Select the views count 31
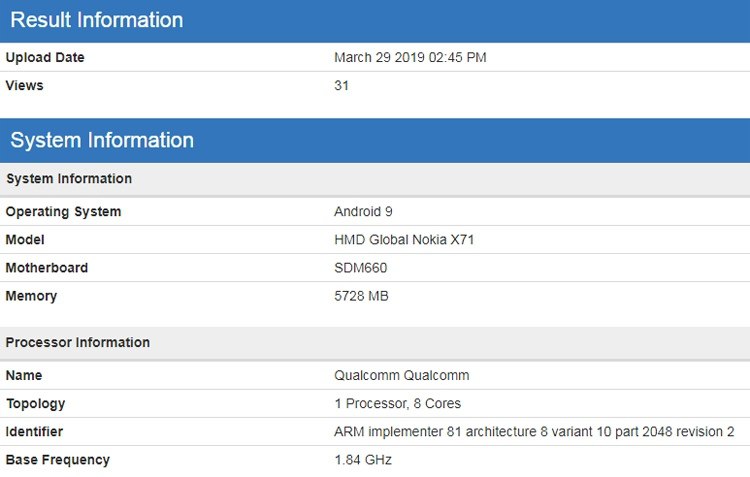Image resolution: width=750 pixels, height=477 pixels. [x=342, y=86]
